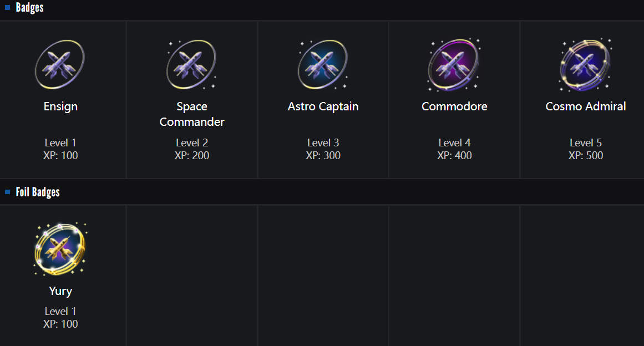Click the golden Yury foil badge icon
This screenshot has height=346, width=644.
point(60,249)
